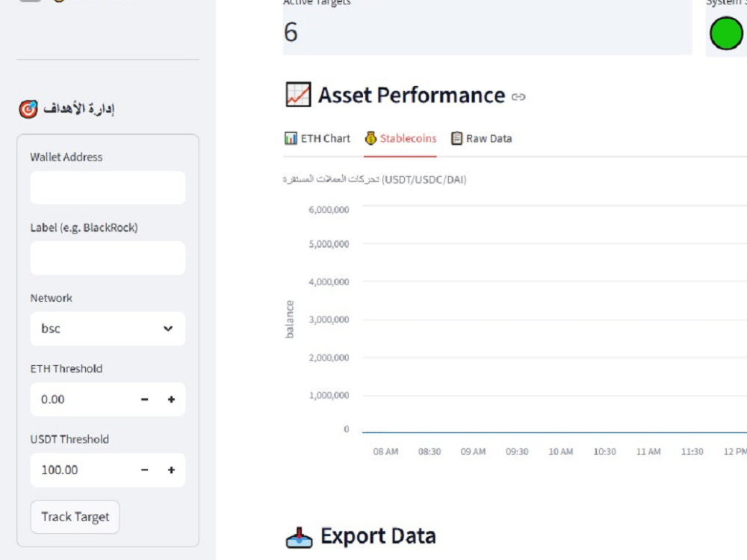Decrease the USDT Threshold with minus button
Screen dimensions: 747x560
click(145, 470)
